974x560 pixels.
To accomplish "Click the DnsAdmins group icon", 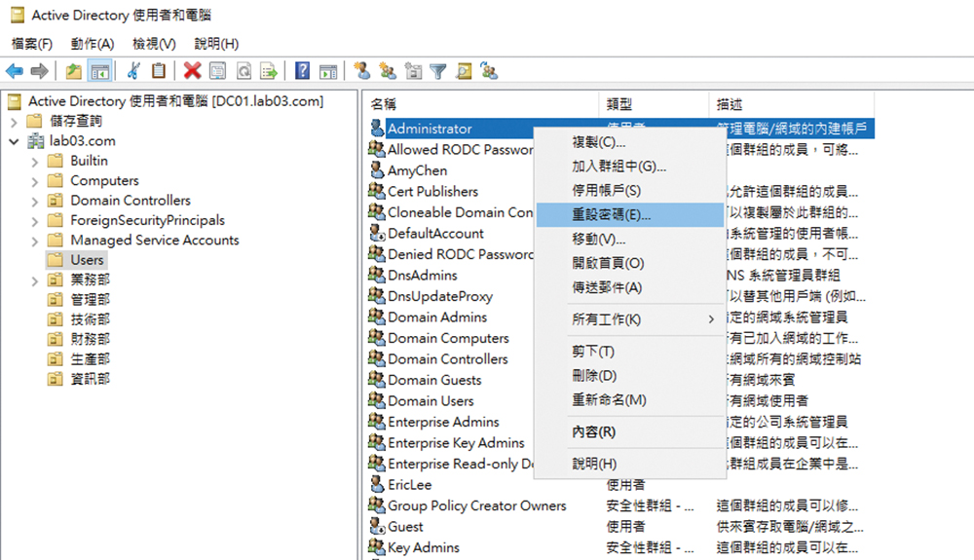I will pyautogui.click(x=376, y=274).
